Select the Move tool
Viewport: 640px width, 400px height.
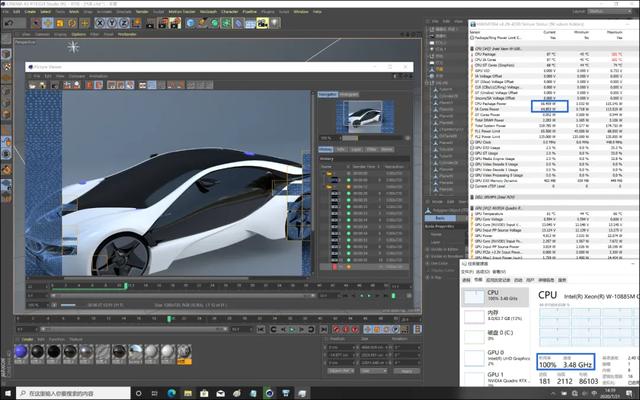[48, 23]
